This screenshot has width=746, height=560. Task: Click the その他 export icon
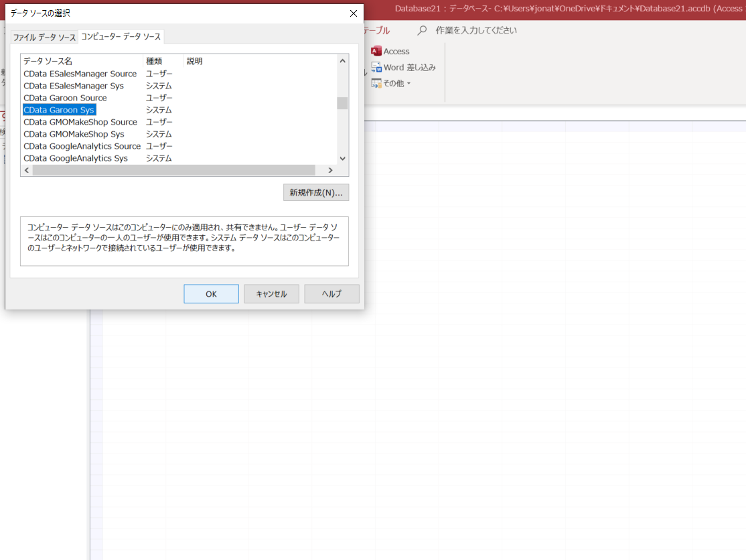click(376, 83)
